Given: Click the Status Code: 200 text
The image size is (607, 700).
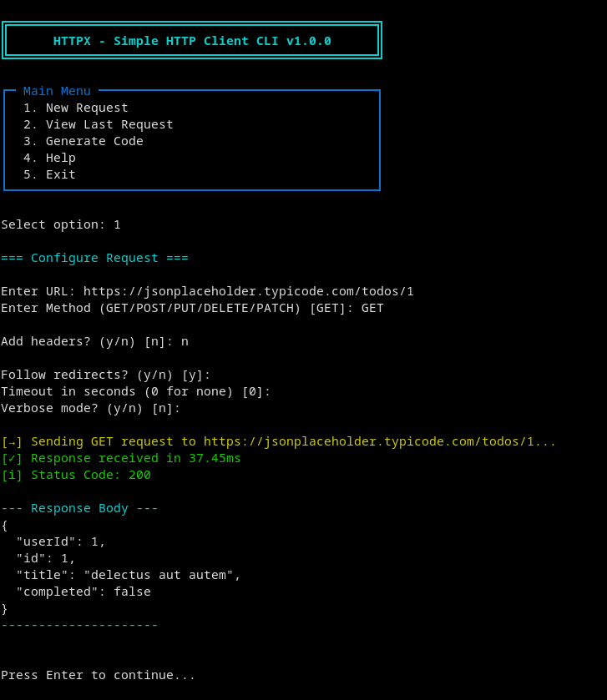Looking at the screenshot, I should tap(91, 475).
